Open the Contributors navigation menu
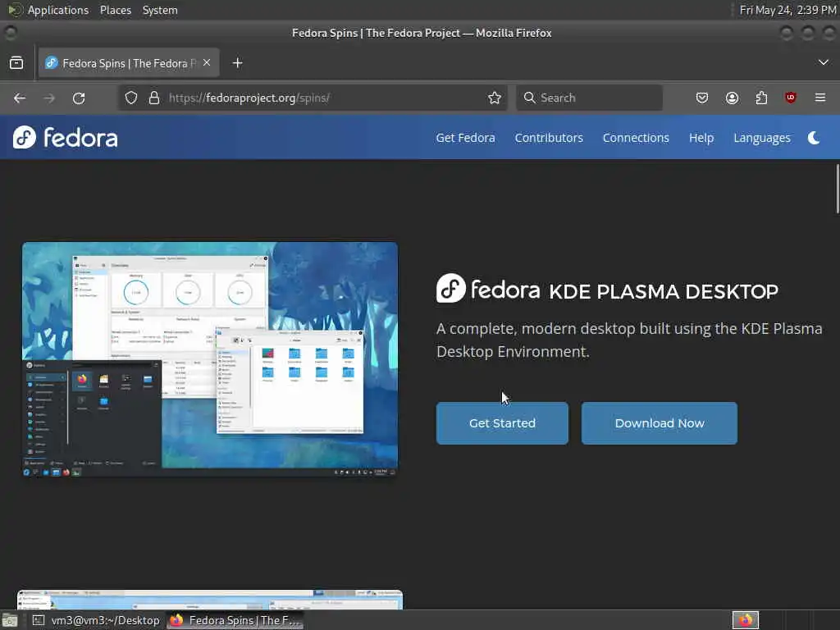The height and width of the screenshot is (630, 840). tap(549, 138)
